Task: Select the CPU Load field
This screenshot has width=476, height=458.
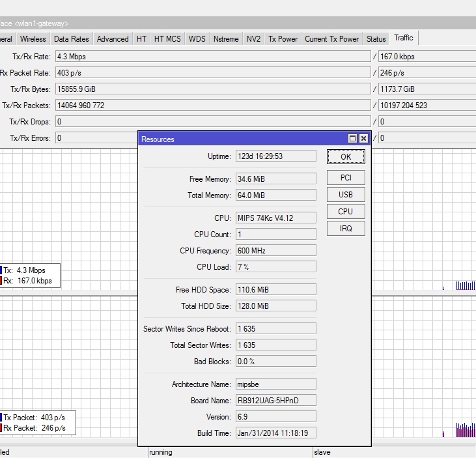Action: coord(275,267)
